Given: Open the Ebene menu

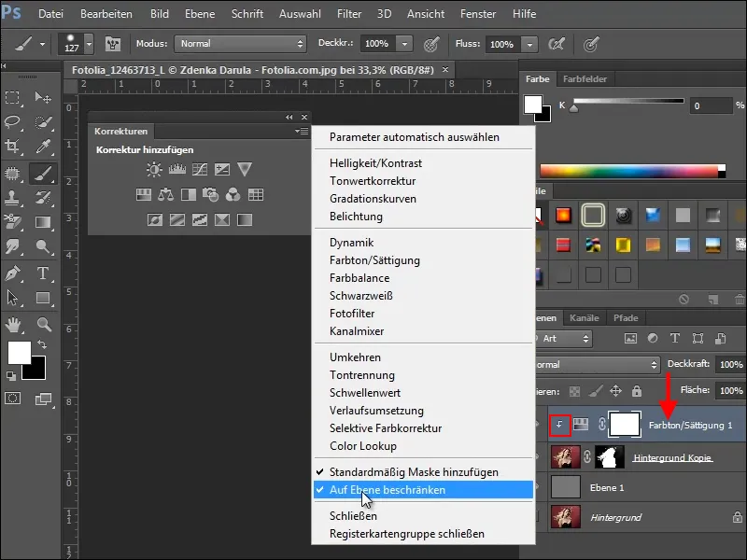Looking at the screenshot, I should click(x=200, y=14).
